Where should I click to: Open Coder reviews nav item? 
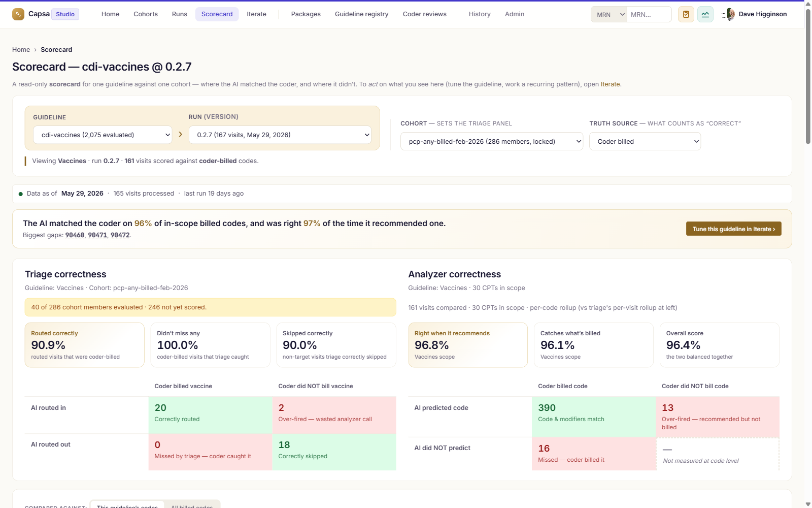(425, 14)
